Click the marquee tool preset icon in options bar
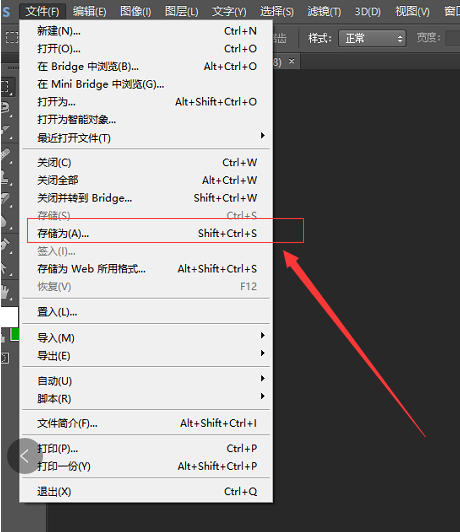The width and height of the screenshot is (460, 532). coord(12,37)
